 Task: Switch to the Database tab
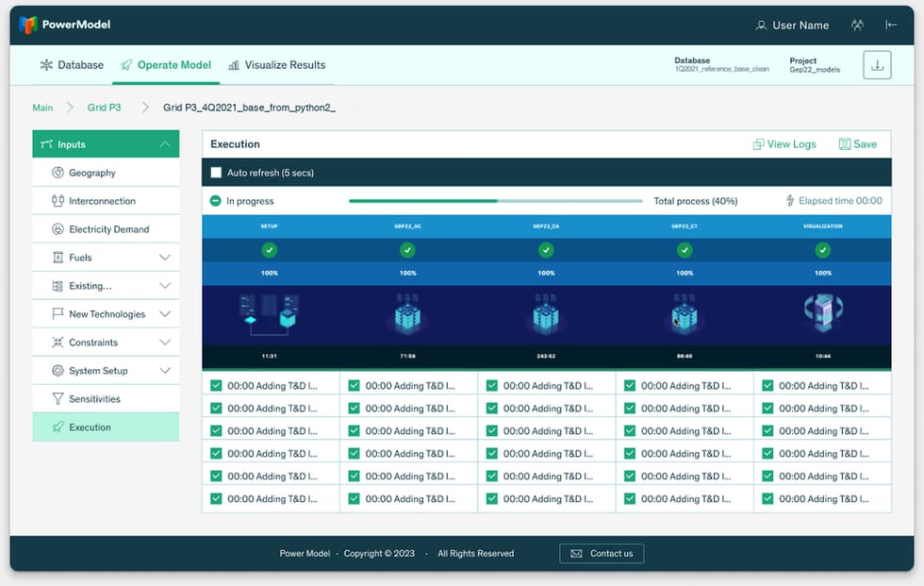tap(72, 65)
